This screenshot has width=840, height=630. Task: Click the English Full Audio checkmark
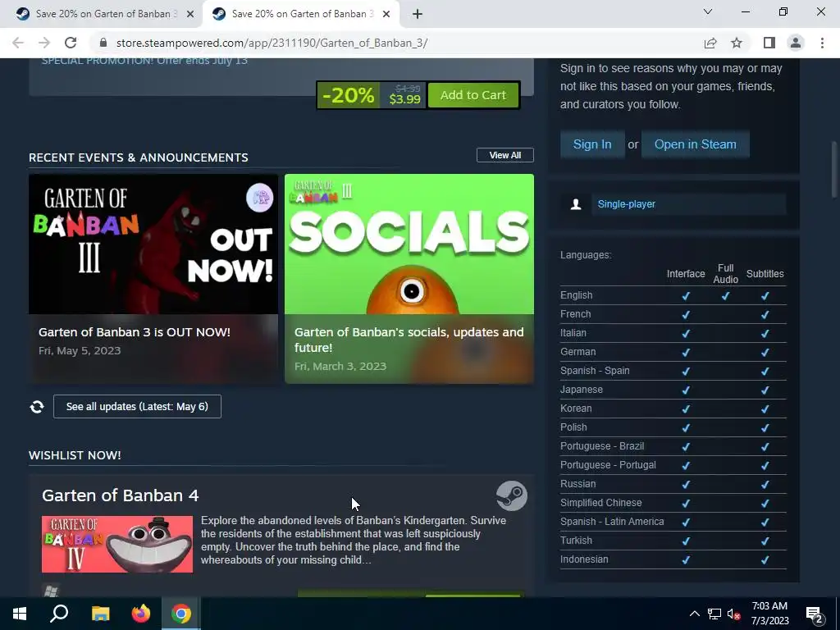click(725, 295)
